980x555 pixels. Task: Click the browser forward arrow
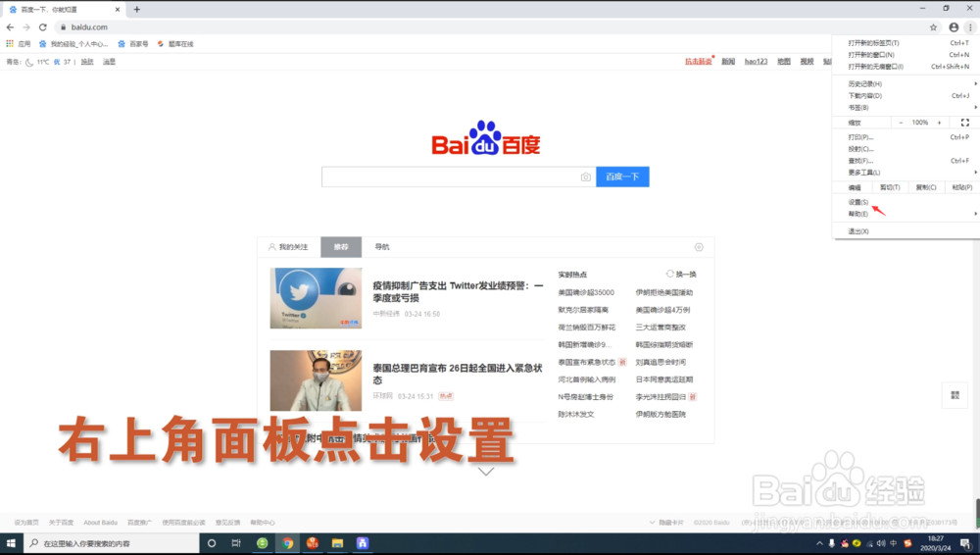click(26, 26)
